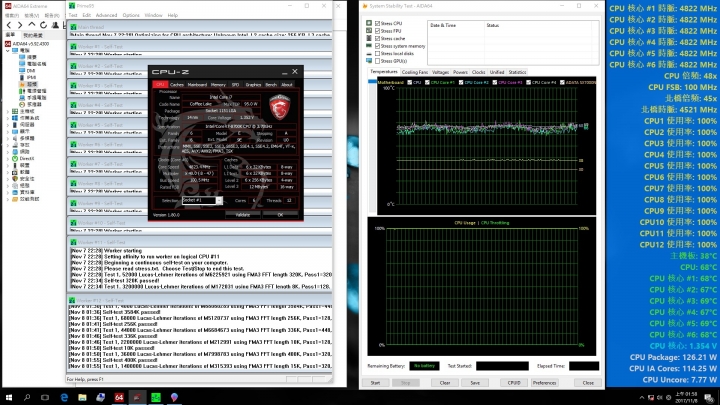Open the Bench tab in CPU-Z
This screenshot has height=405, width=720.
coord(271,84)
